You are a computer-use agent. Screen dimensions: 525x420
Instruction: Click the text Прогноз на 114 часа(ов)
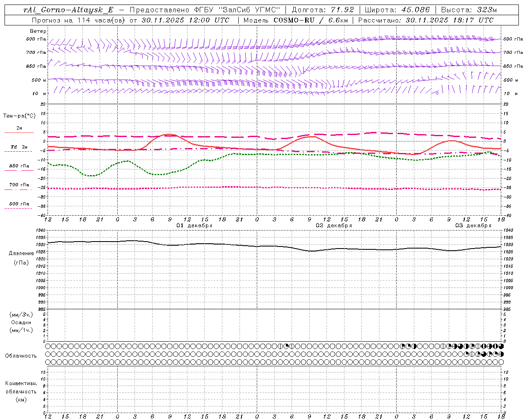pos(78,20)
